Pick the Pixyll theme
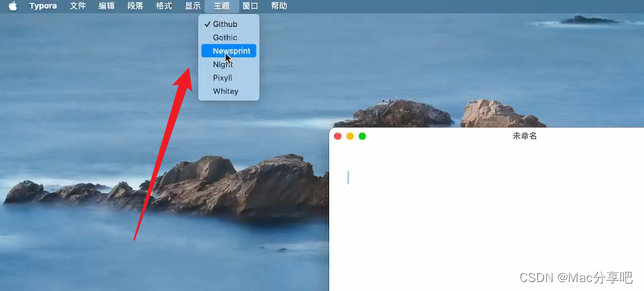The image size is (644, 291). click(x=229, y=78)
